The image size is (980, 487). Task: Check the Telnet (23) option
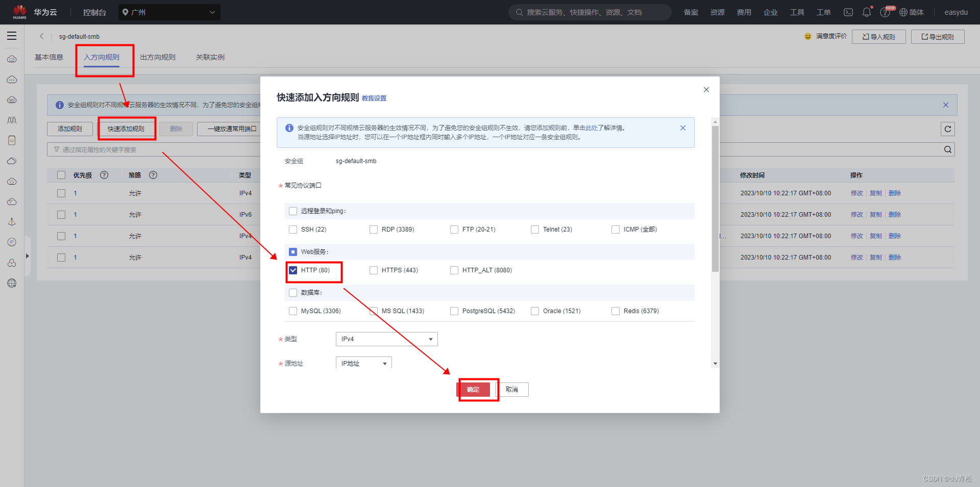(x=535, y=229)
